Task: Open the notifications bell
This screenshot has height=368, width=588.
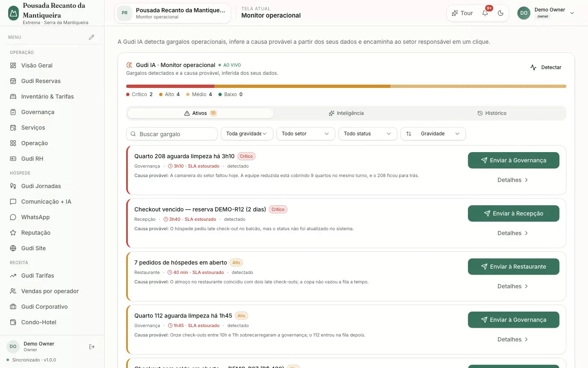Action: 485,13
